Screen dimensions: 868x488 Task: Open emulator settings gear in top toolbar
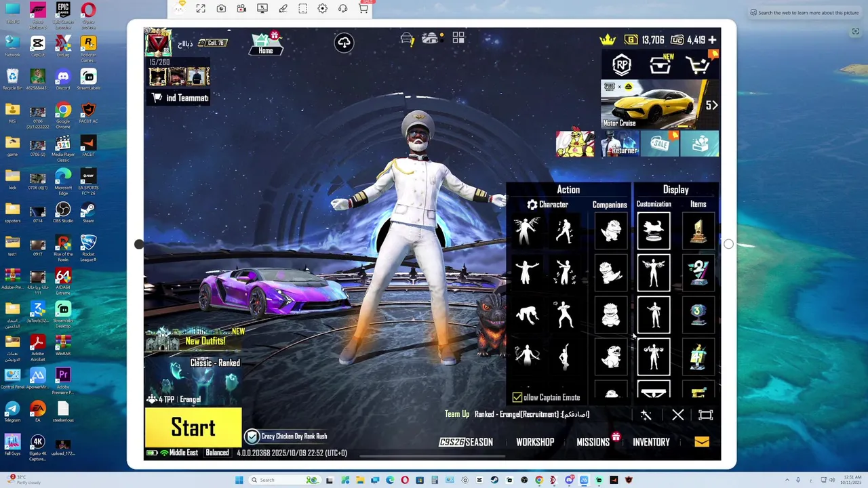coord(323,8)
